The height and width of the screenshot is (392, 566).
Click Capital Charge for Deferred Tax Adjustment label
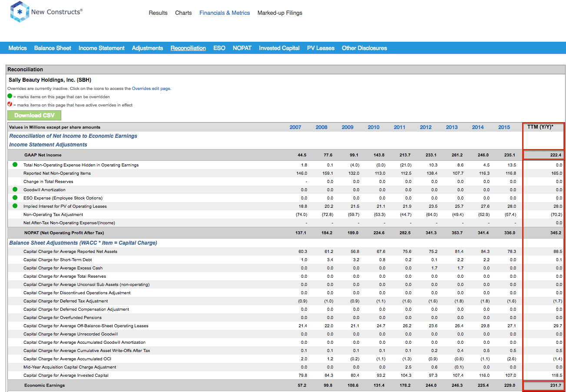tap(66, 301)
